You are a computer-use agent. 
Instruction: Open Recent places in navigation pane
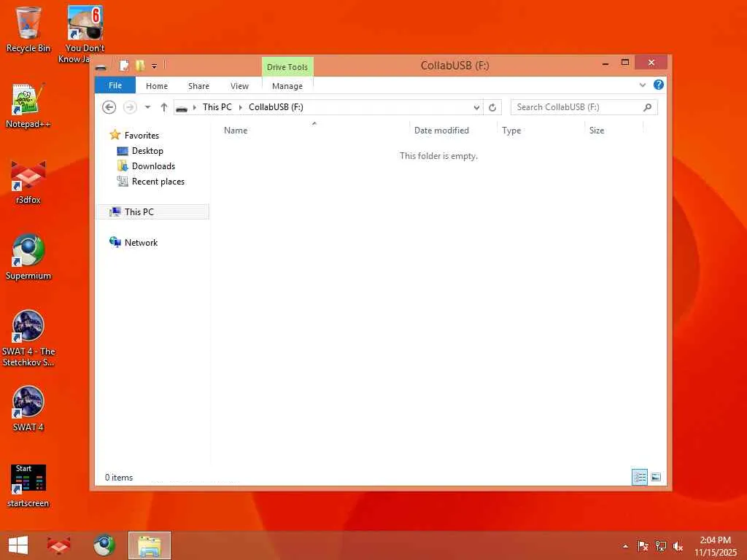[x=158, y=181]
